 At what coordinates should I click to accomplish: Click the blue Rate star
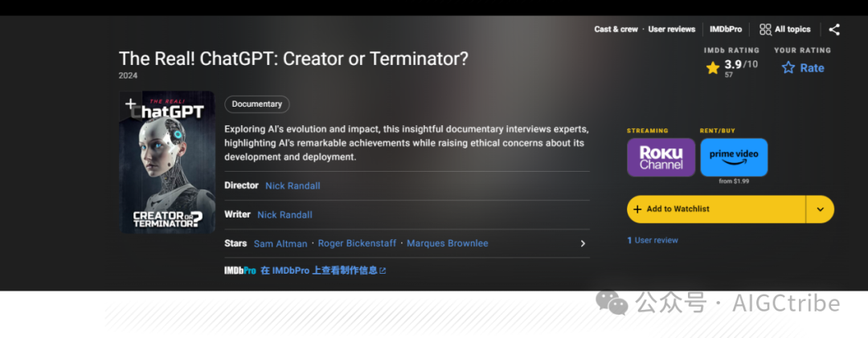tap(788, 68)
